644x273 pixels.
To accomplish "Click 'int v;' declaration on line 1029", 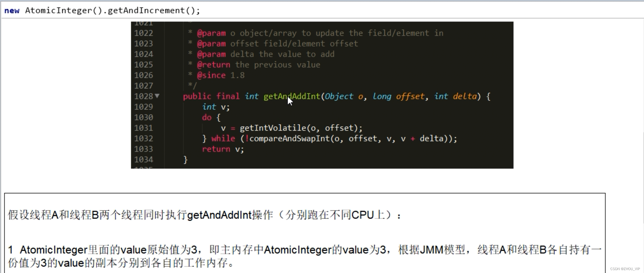I will 216,107.
